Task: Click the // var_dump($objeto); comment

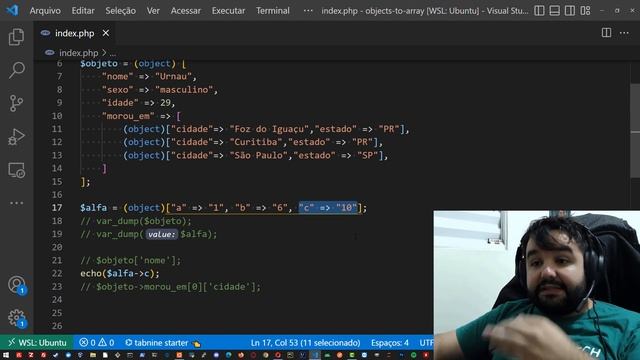Action: (x=136, y=221)
